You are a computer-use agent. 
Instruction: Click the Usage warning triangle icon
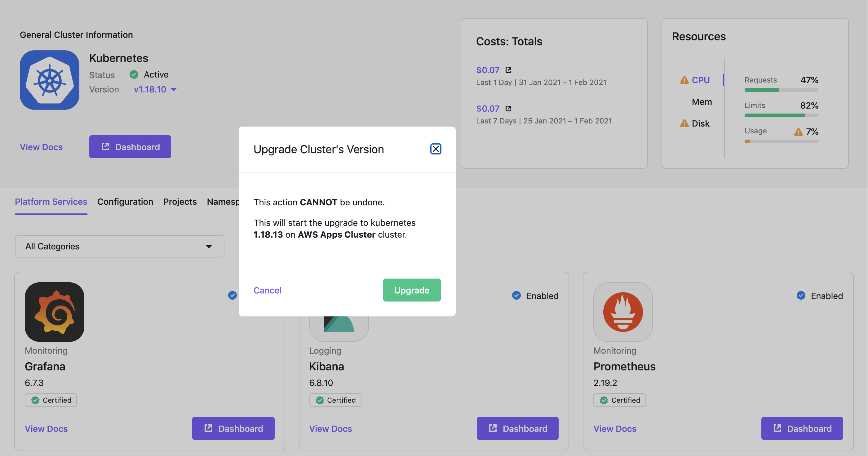(798, 132)
